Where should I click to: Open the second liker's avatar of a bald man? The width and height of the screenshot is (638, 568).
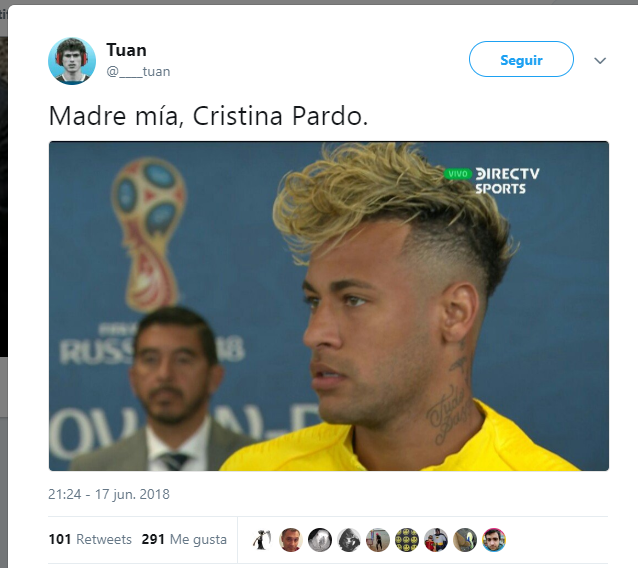[x=291, y=540]
